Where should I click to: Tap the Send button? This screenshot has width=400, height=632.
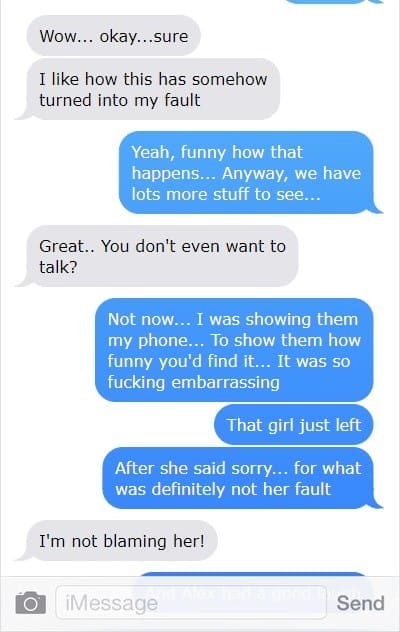pos(360,603)
